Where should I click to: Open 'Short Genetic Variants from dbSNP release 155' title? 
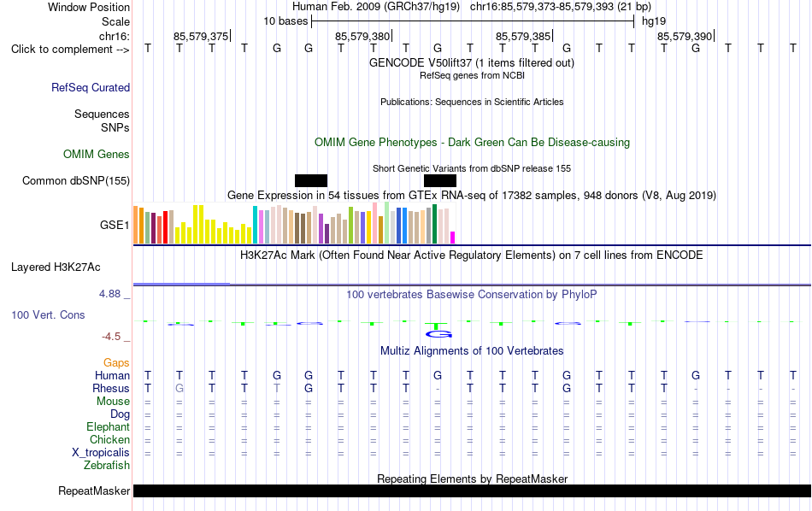(x=471, y=169)
